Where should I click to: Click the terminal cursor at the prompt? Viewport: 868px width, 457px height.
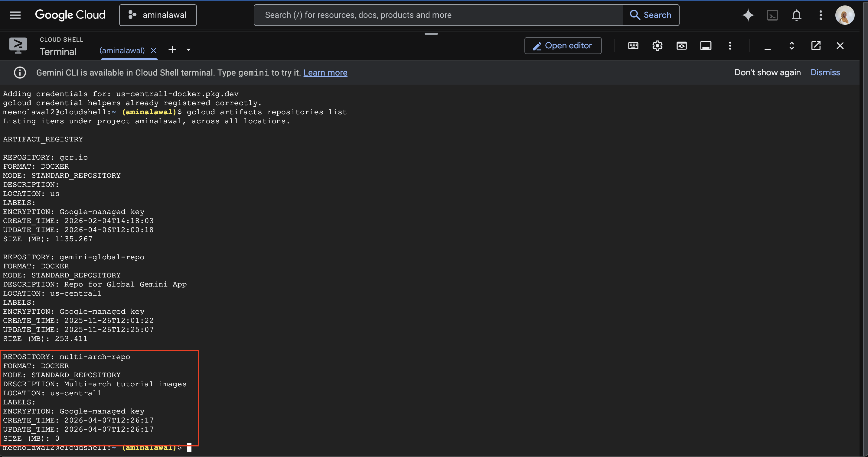(189, 448)
